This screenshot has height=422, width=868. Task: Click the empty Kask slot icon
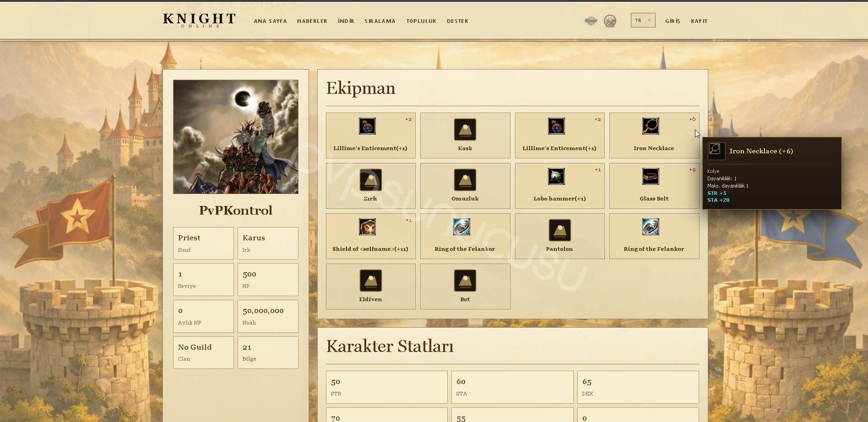tap(465, 130)
